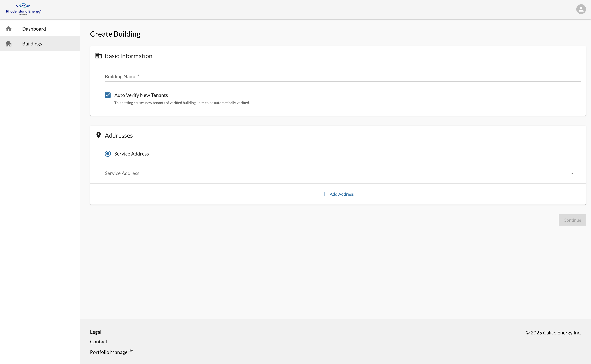Focus the Building Name input field
The height and width of the screenshot is (364, 591).
[x=343, y=77]
